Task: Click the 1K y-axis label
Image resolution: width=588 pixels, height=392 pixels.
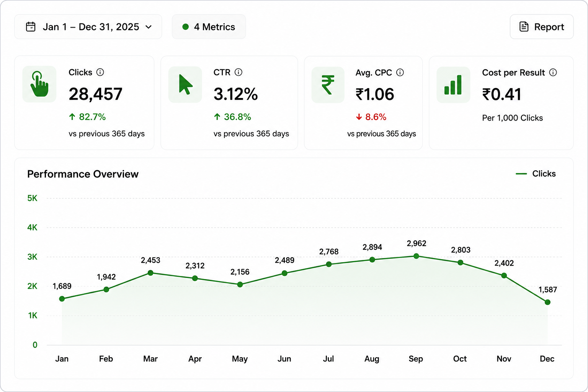Action: tap(33, 315)
